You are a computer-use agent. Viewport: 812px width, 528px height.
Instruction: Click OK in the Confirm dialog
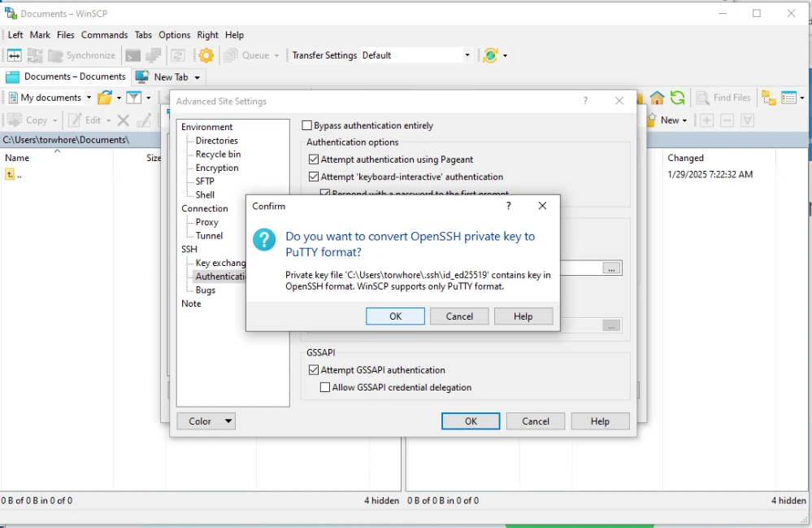[x=395, y=316]
